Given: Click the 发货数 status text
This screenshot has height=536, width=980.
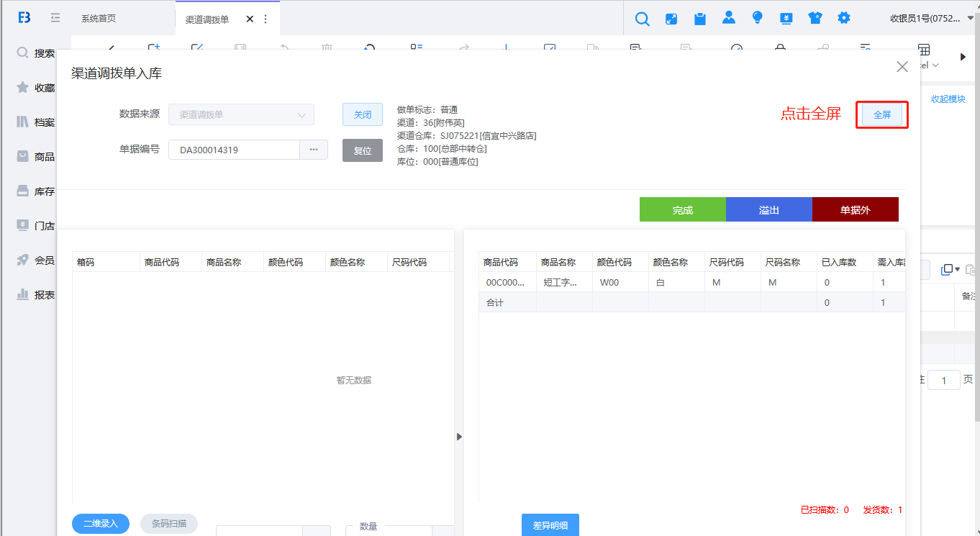Looking at the screenshot, I should (882, 509).
